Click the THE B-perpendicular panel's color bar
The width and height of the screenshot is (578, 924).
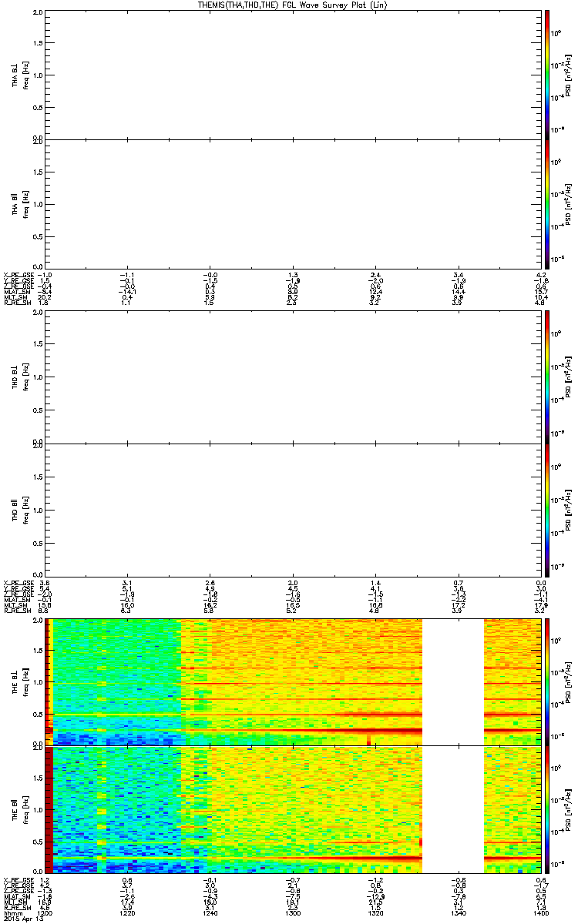click(x=546, y=681)
